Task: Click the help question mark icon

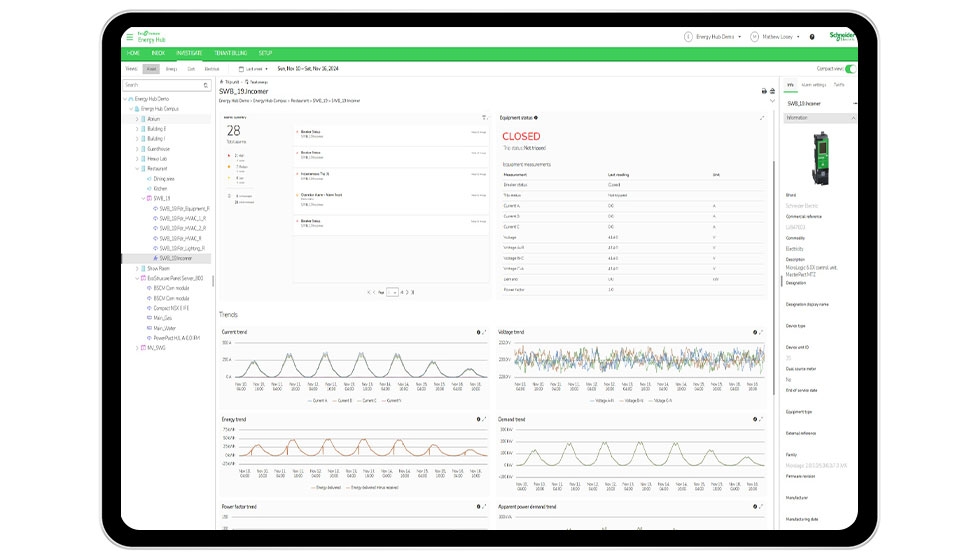Action: 812,37
